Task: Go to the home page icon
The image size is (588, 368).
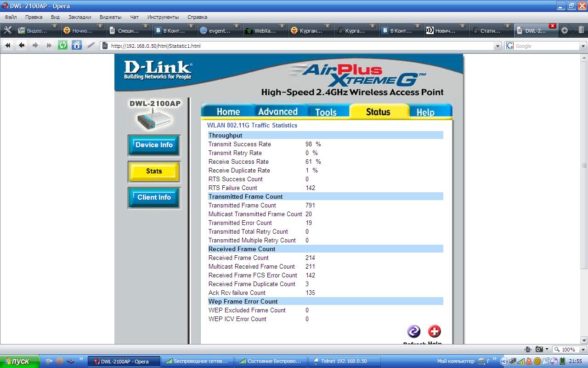Action: [x=77, y=45]
